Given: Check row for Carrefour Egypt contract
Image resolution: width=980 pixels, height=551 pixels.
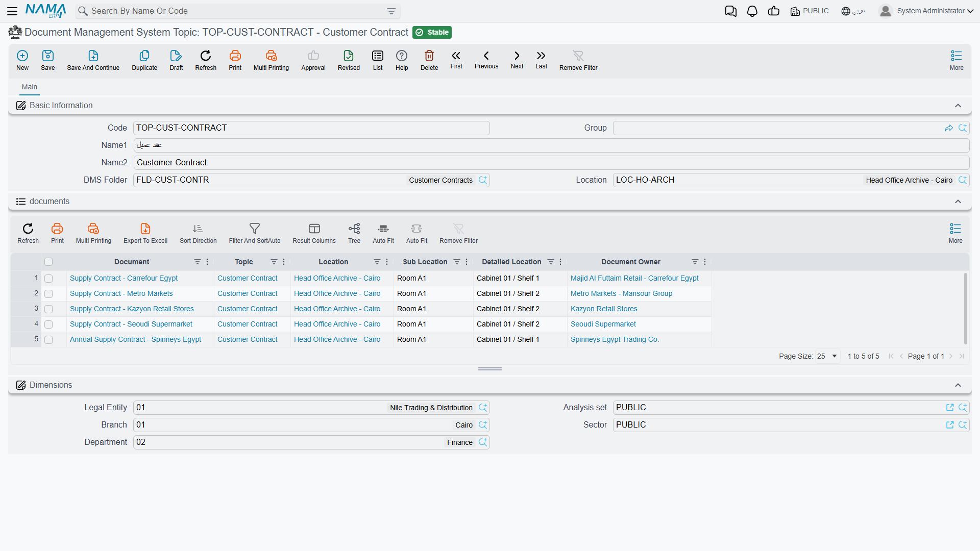Looking at the screenshot, I should click(48, 279).
